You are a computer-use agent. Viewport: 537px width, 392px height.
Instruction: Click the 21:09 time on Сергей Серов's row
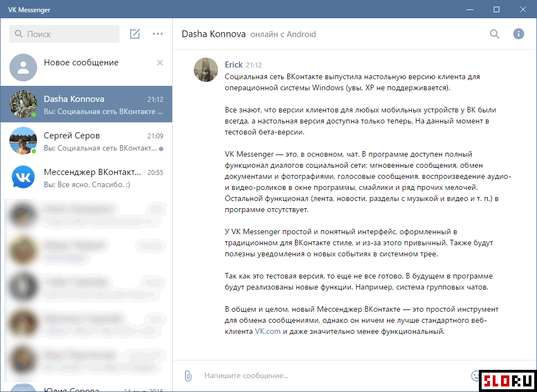coord(156,136)
